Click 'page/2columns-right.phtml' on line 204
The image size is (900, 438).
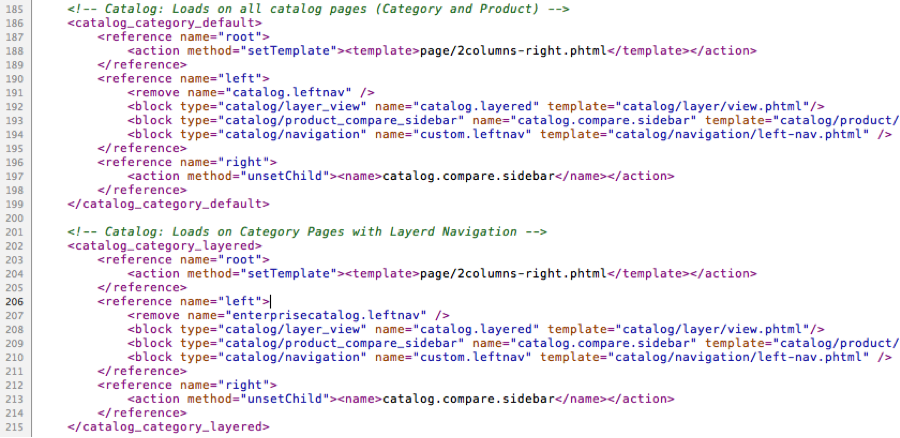click(x=513, y=273)
